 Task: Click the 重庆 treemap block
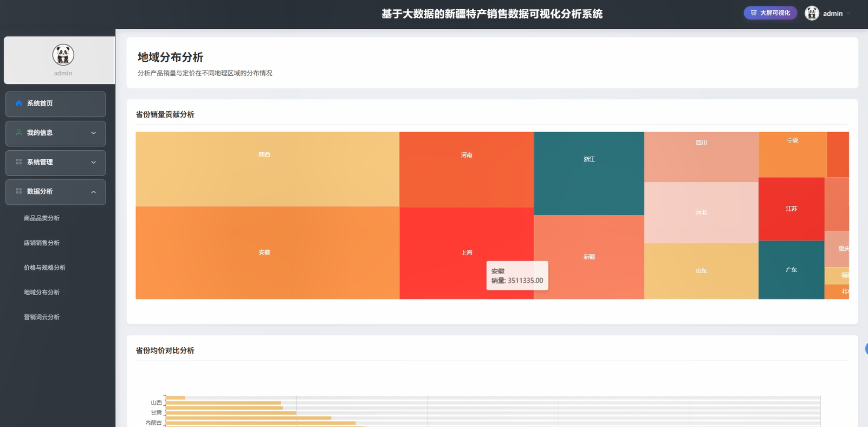tap(837, 249)
